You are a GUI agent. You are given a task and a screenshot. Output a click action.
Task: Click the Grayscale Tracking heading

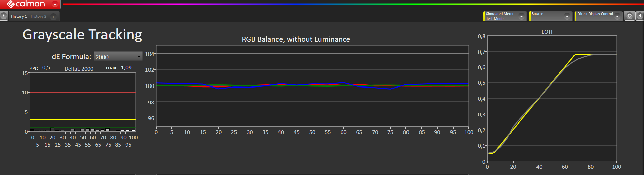click(x=82, y=35)
